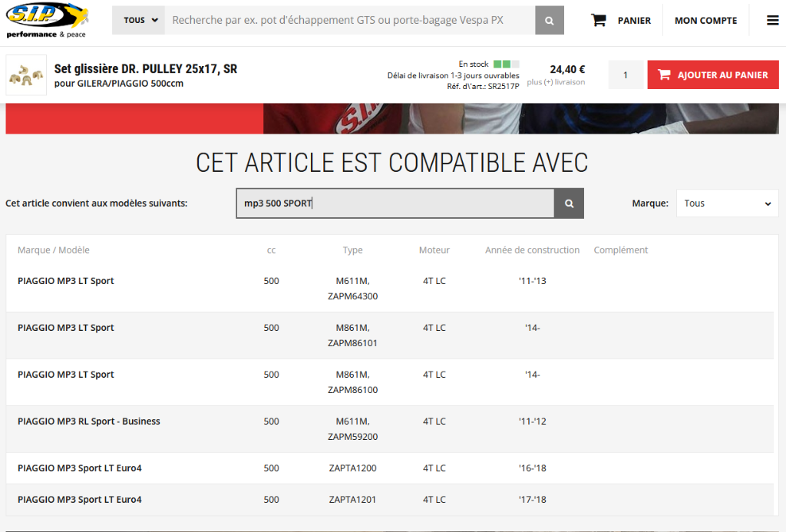Click the Marque / Modèle column header
Image resolution: width=786 pixels, height=532 pixels.
coord(54,250)
